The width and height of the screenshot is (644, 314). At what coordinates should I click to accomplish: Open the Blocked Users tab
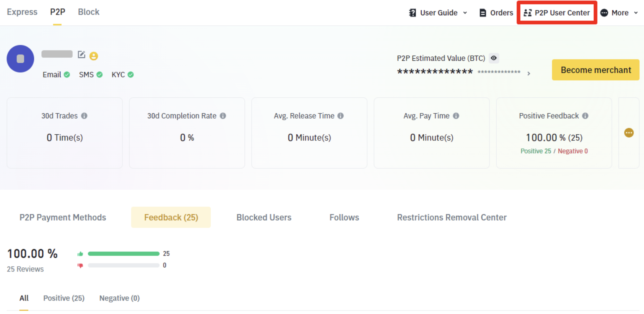(264, 217)
